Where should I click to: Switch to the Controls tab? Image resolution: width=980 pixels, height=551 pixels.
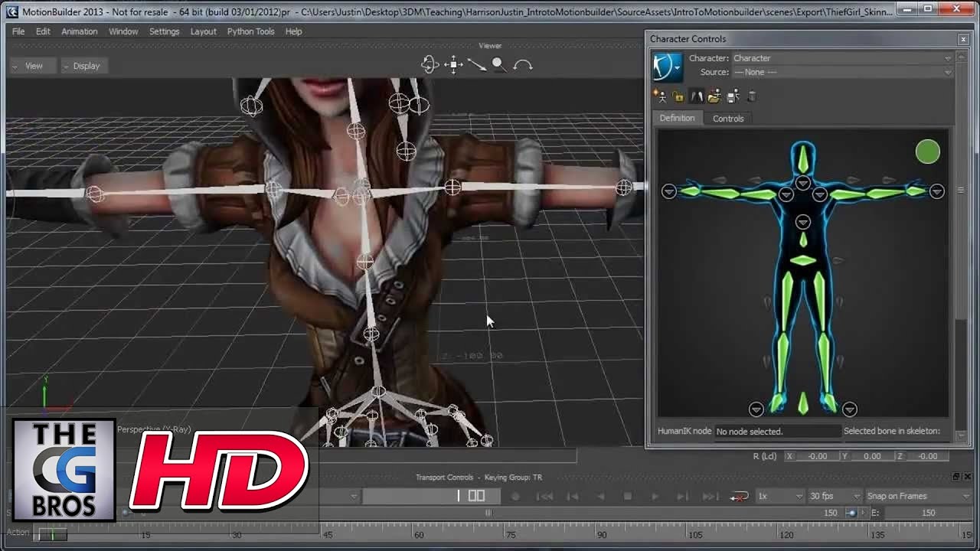pos(728,118)
